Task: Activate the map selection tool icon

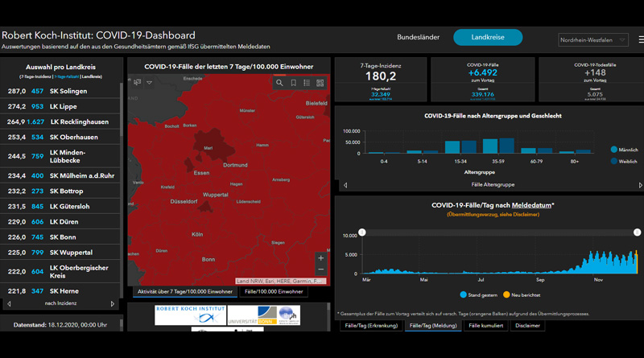Action: 137,82
